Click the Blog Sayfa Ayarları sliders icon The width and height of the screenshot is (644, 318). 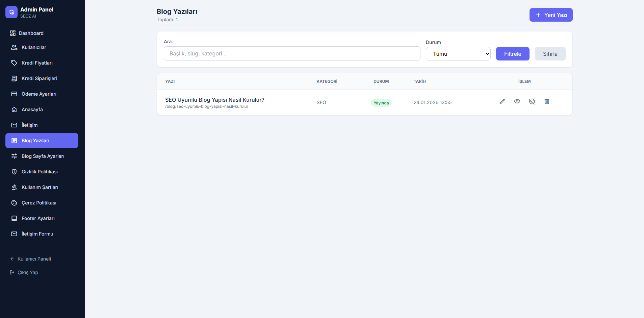(x=14, y=156)
